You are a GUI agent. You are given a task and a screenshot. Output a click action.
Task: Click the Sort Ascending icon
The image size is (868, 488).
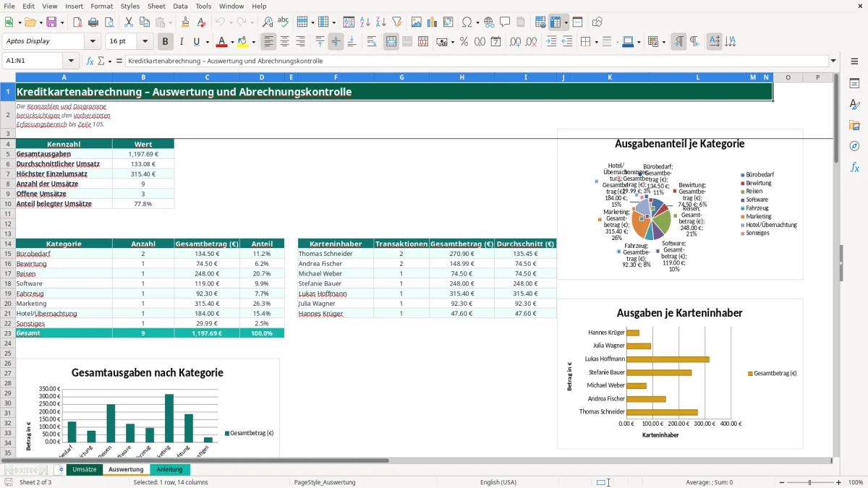coord(365,22)
